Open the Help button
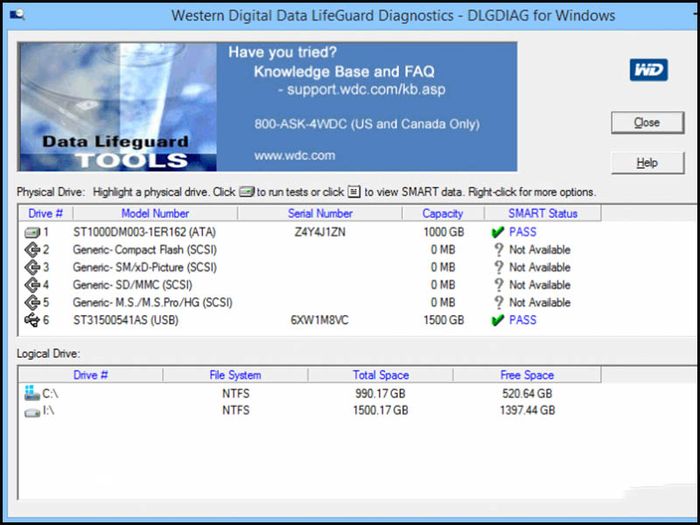Image resolution: width=700 pixels, height=525 pixels. click(x=647, y=162)
